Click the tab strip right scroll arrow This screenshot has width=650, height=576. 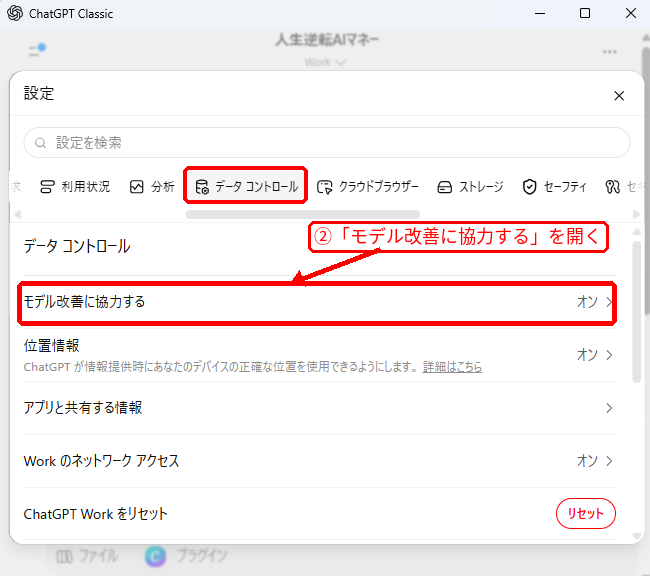pos(636,214)
